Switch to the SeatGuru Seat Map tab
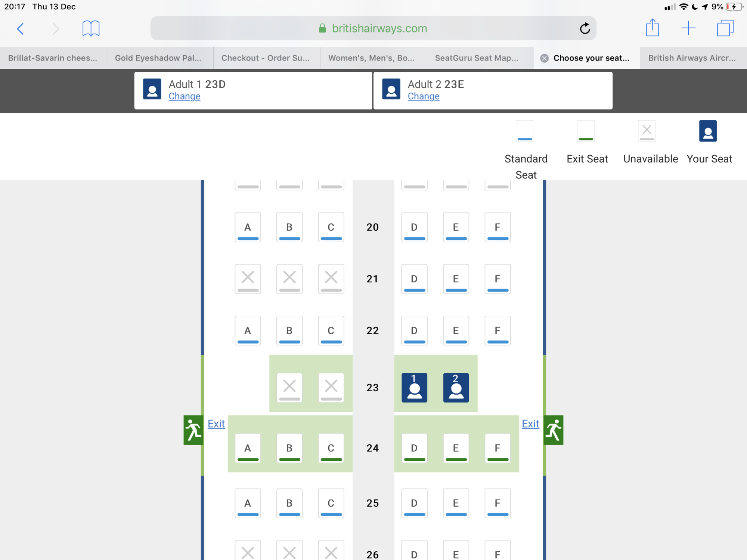 [477, 58]
